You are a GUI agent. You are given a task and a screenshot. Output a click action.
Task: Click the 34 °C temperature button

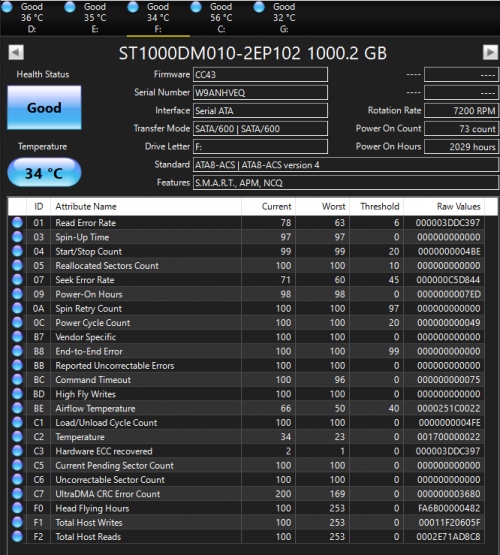[44, 173]
